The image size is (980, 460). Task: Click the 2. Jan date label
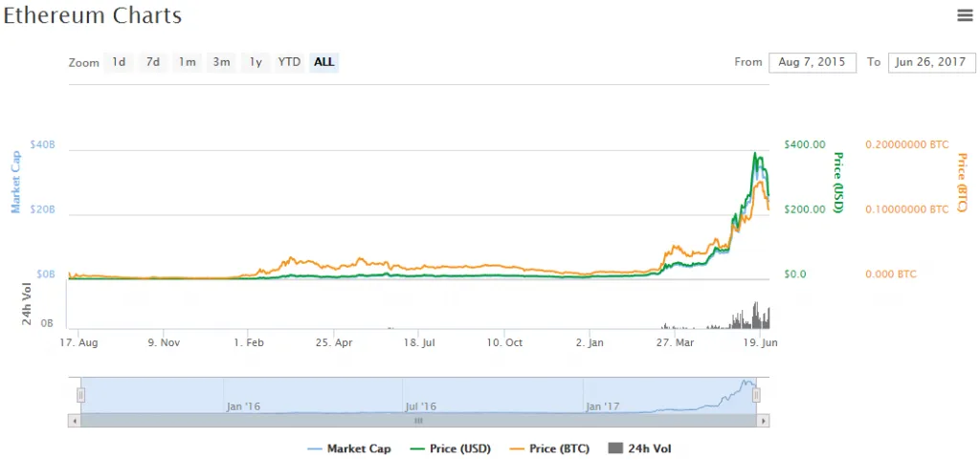pos(590,342)
